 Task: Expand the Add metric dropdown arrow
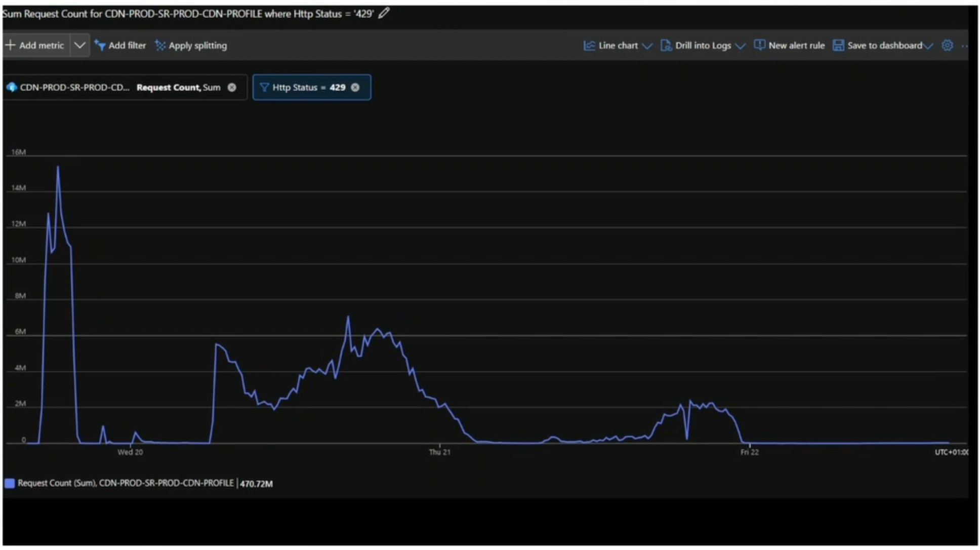(x=79, y=45)
